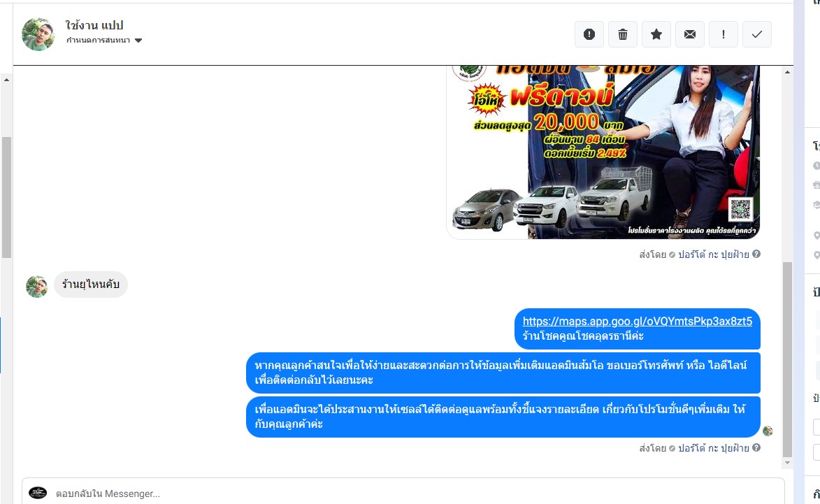Click sender name under the promotion image
820x504 pixels.
(713, 254)
